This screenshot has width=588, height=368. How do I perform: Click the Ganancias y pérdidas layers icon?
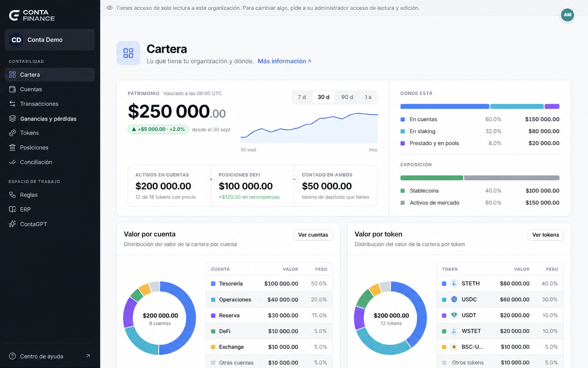click(13, 118)
